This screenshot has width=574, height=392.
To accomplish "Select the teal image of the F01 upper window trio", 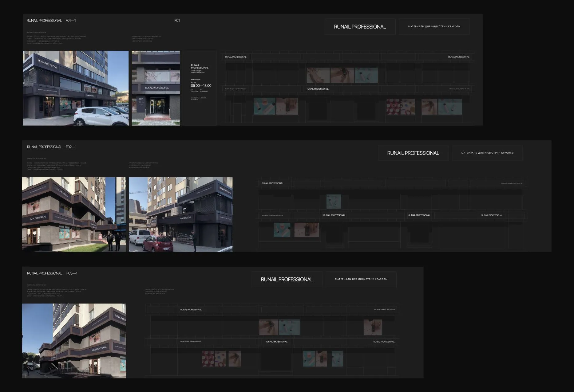I will pos(366,75).
